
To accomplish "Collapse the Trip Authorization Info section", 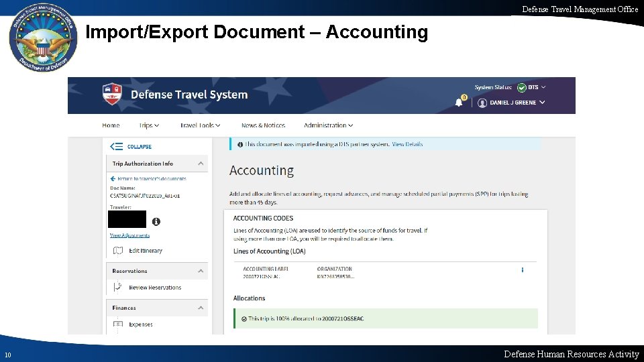I will (201, 164).
